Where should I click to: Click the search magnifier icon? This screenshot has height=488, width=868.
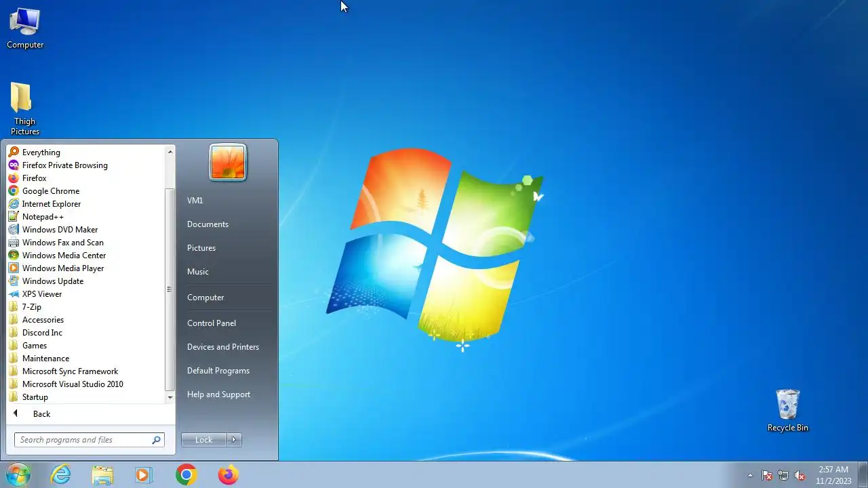click(x=156, y=440)
